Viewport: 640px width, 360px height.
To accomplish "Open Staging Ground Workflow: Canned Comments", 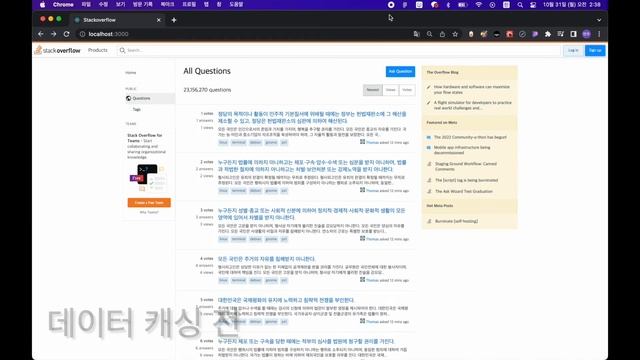I will 466,166.
